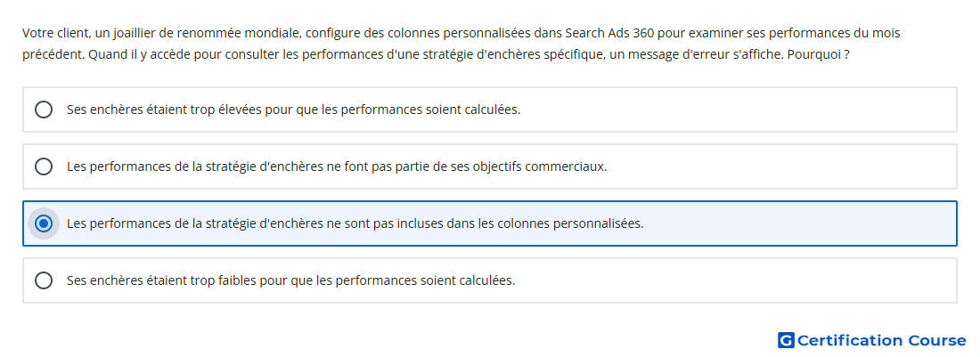Click the word 'Pourquoi' ending the question
980x357 pixels.
click(814, 54)
